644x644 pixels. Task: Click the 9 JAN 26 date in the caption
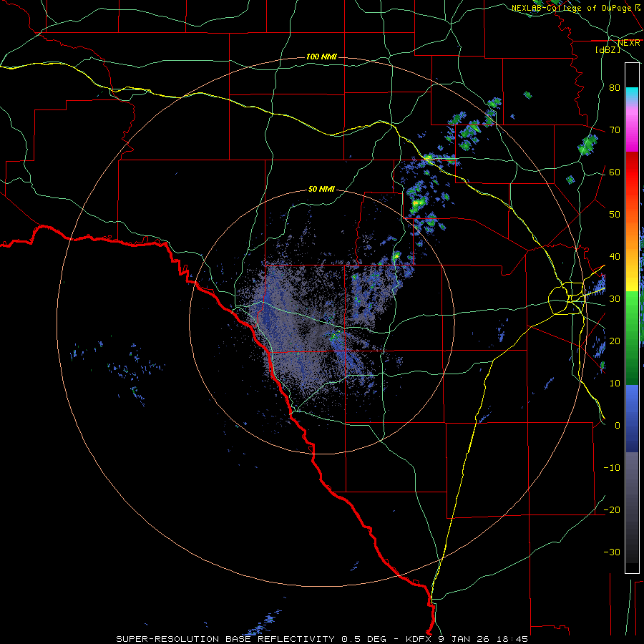tap(467, 639)
